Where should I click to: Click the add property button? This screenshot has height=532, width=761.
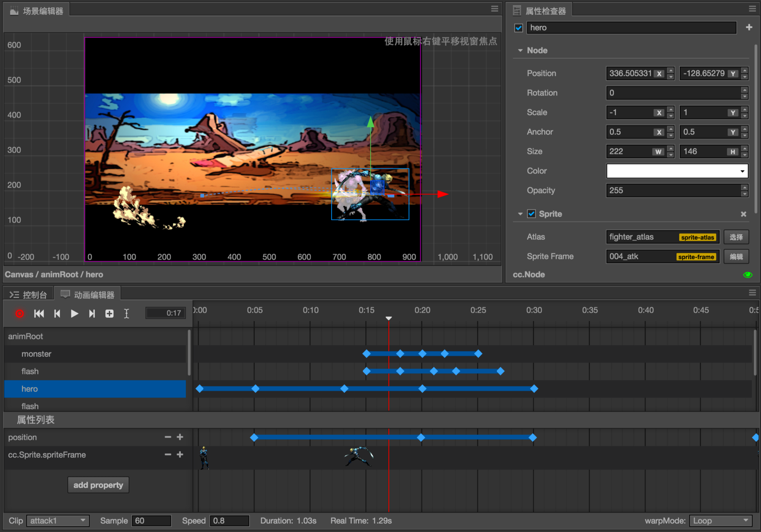[x=98, y=485]
